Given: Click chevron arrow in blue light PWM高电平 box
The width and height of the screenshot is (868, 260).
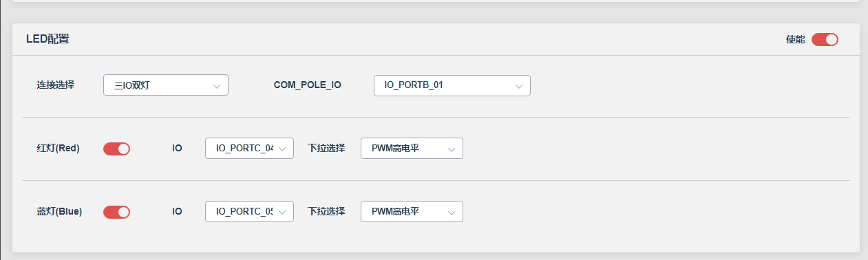Looking at the screenshot, I should tap(452, 212).
